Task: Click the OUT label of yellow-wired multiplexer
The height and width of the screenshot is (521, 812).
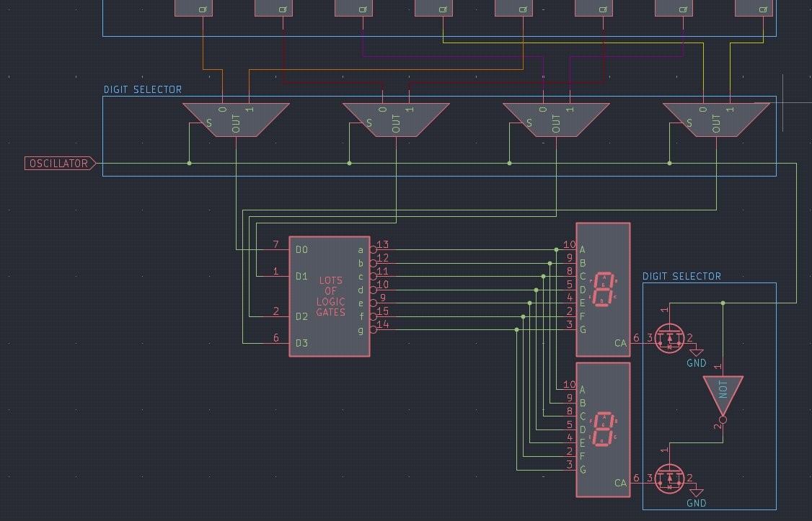Action: click(716, 124)
